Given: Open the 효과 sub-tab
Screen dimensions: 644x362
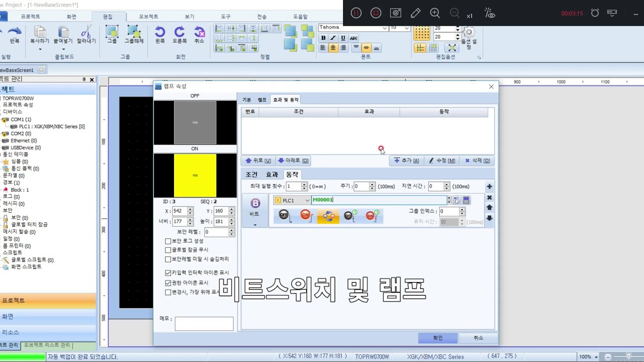Looking at the screenshot, I should pos(272,174).
